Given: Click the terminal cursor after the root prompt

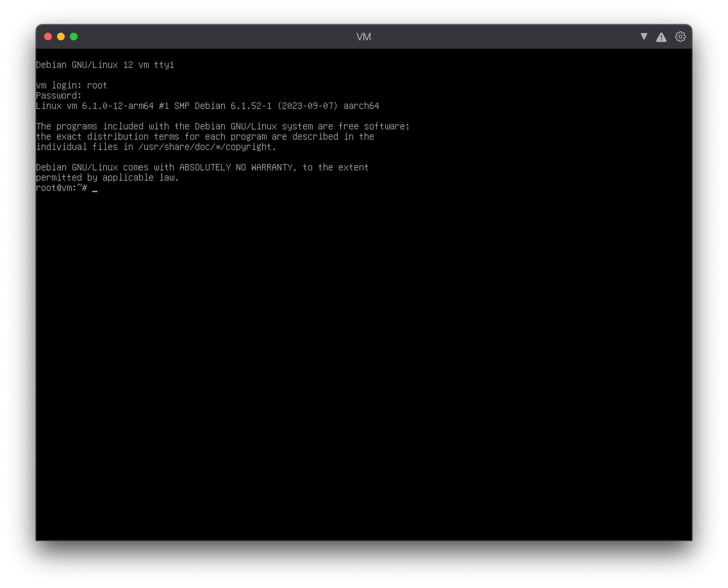Looking at the screenshot, I should (x=95, y=189).
